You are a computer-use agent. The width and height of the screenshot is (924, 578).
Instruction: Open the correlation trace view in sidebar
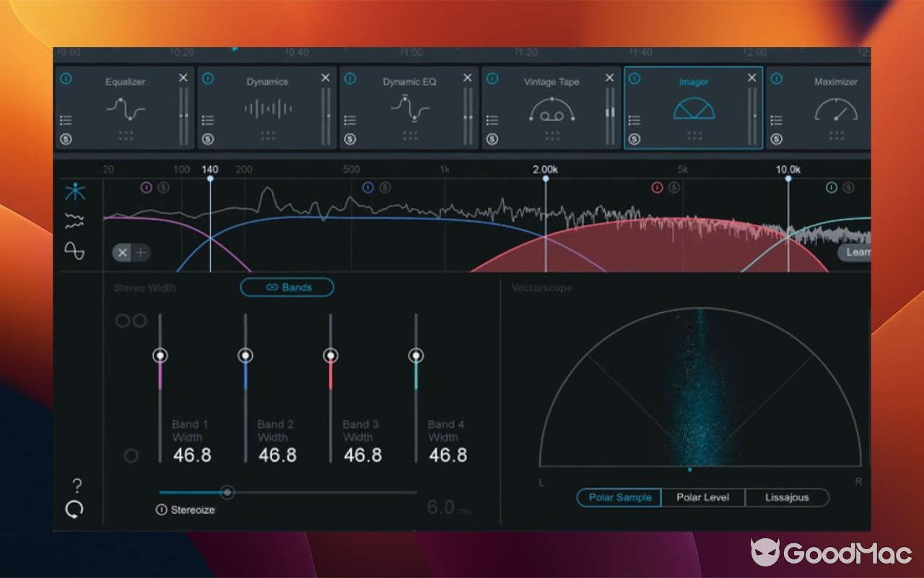[x=76, y=220]
